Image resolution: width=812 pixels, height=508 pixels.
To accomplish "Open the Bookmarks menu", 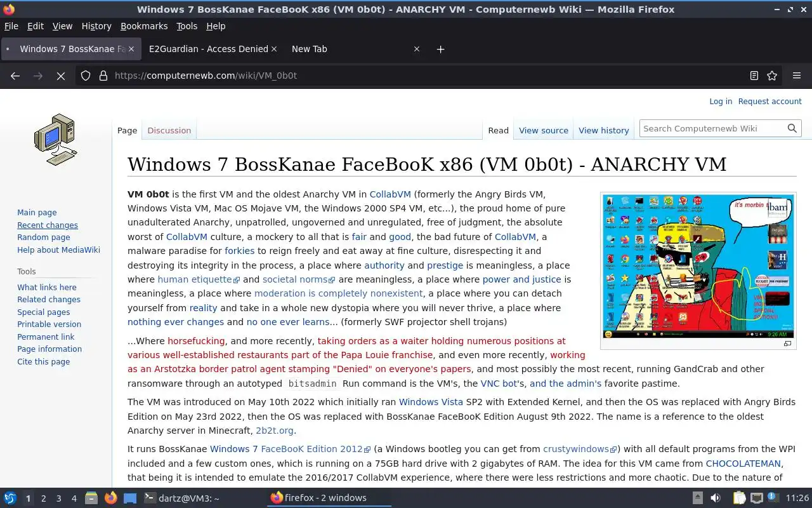I will tap(144, 26).
